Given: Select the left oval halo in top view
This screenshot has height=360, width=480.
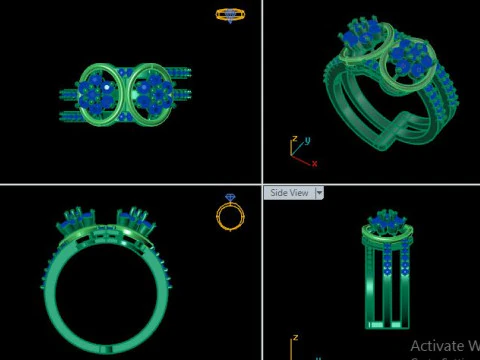Looking at the screenshot, I should (x=100, y=95).
